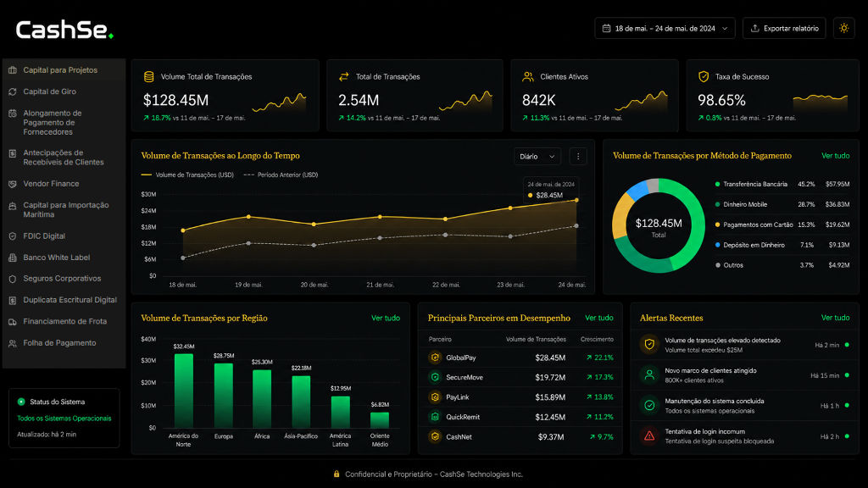This screenshot has height=488, width=868.
Task: Click the GlobalPay partner icon
Action: (x=435, y=358)
